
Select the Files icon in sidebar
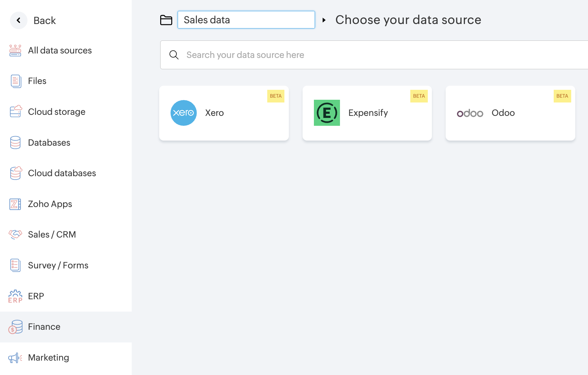(x=15, y=81)
